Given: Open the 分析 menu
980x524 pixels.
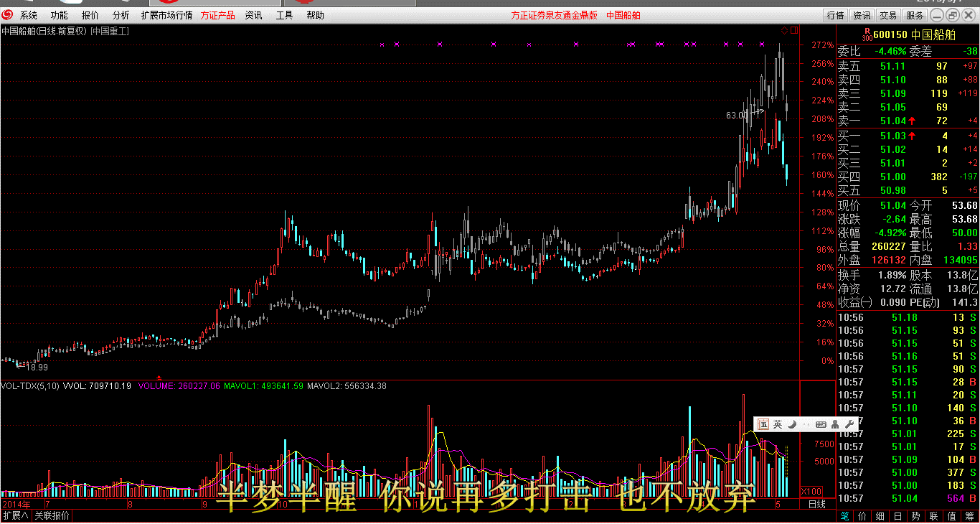Looking at the screenshot, I should 121,15.
